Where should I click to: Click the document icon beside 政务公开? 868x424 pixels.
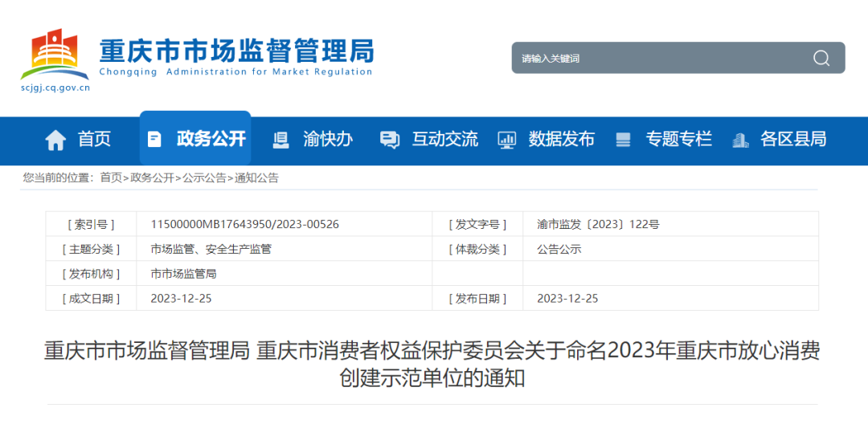pos(154,139)
